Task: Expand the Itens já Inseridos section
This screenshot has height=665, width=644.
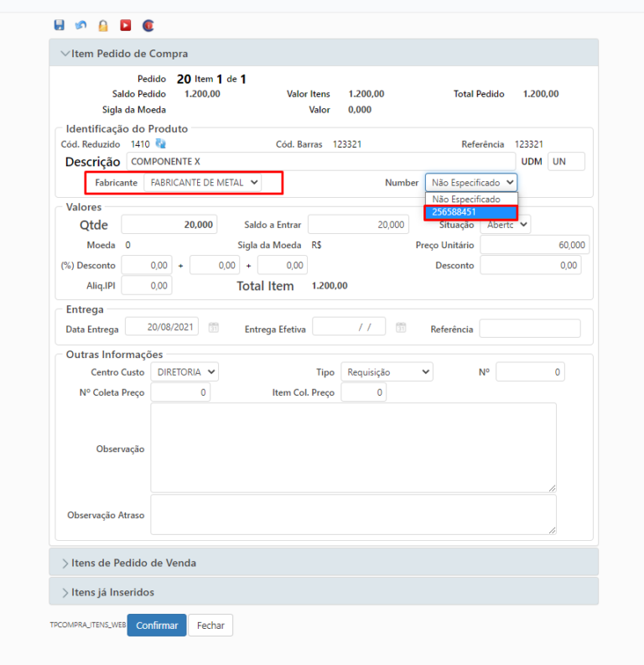Action: tap(112, 592)
